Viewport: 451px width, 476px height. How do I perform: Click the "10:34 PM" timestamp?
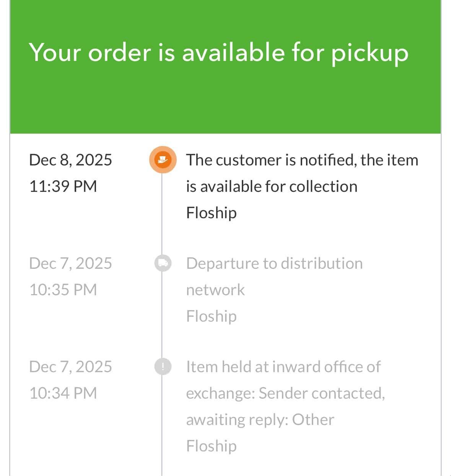click(63, 393)
